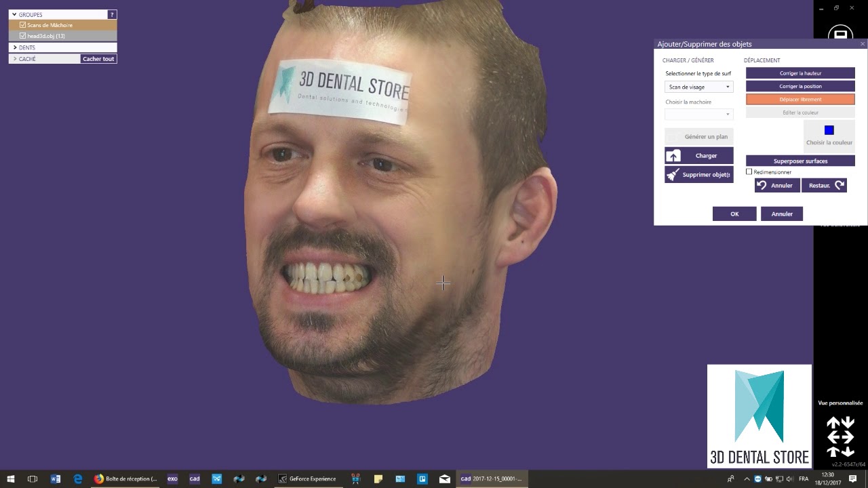Open the Trello taskbar icon
868x488 pixels.
[x=422, y=479]
